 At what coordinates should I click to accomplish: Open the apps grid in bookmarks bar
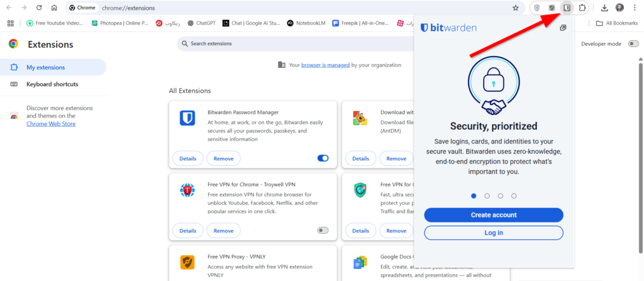click(x=11, y=23)
